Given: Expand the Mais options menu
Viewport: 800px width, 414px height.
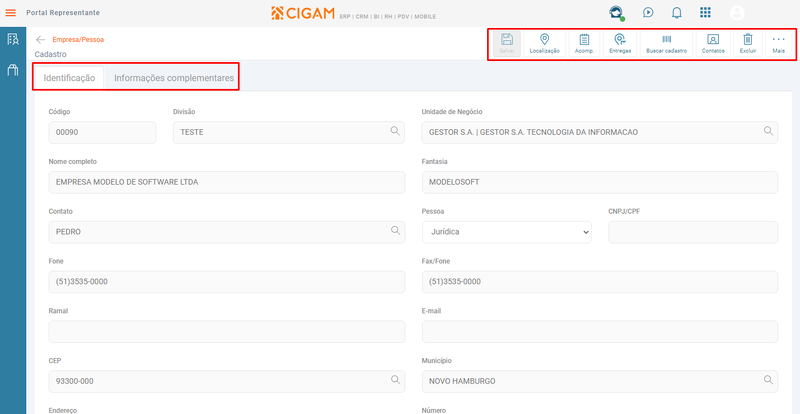Looking at the screenshot, I should pyautogui.click(x=779, y=44).
